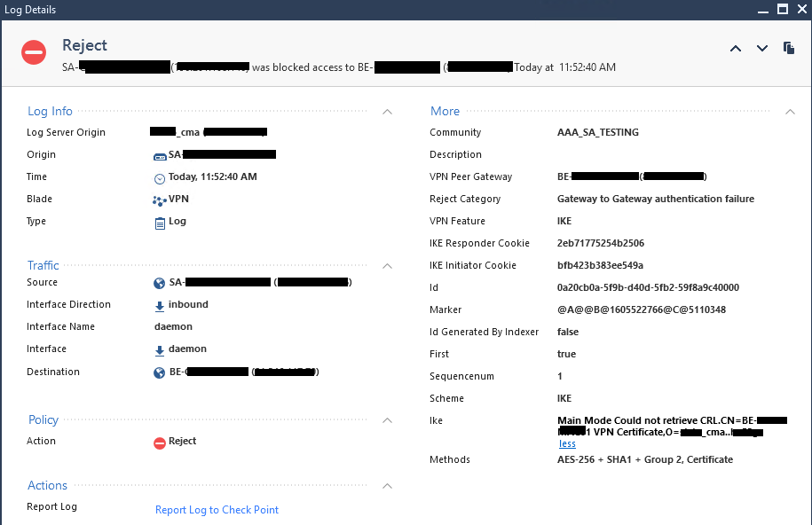Click the Origin gateway icon
812x525 pixels.
pyautogui.click(x=160, y=155)
